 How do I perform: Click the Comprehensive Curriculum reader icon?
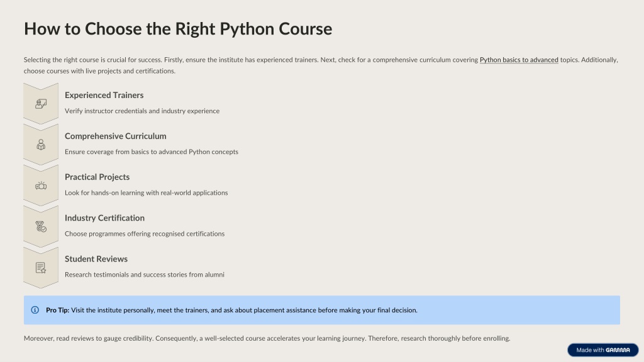[41, 145]
